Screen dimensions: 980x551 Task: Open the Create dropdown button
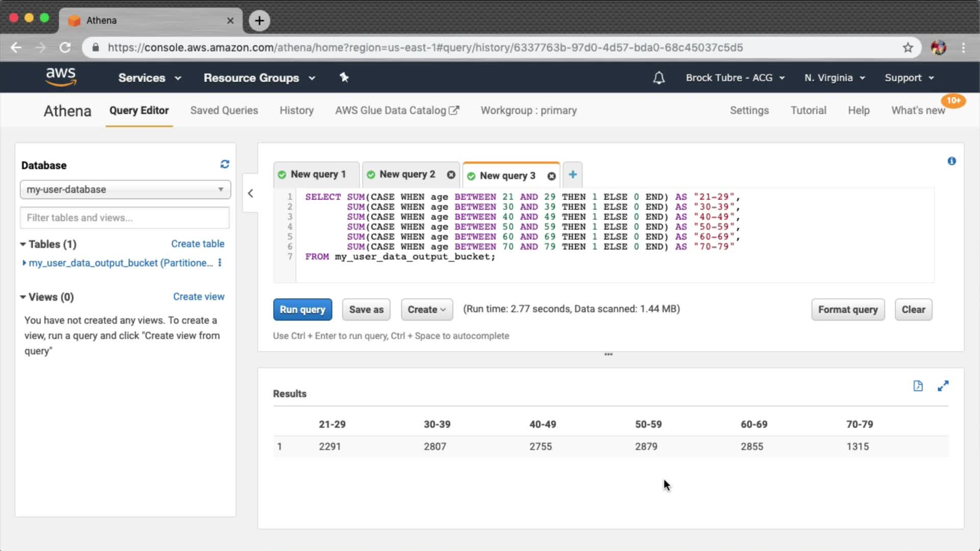[x=427, y=310]
